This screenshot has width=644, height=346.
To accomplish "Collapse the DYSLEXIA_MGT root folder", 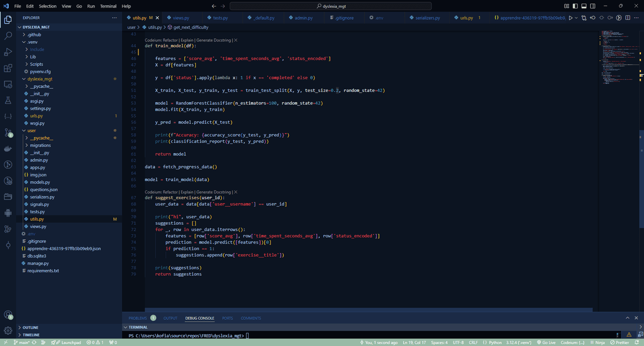I will [x=70, y=27].
